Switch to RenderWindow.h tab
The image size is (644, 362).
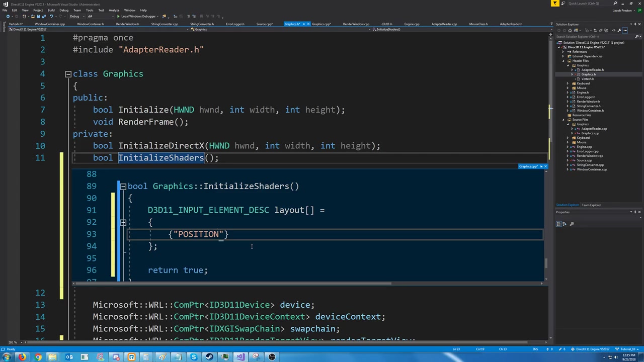pyautogui.click(x=127, y=24)
